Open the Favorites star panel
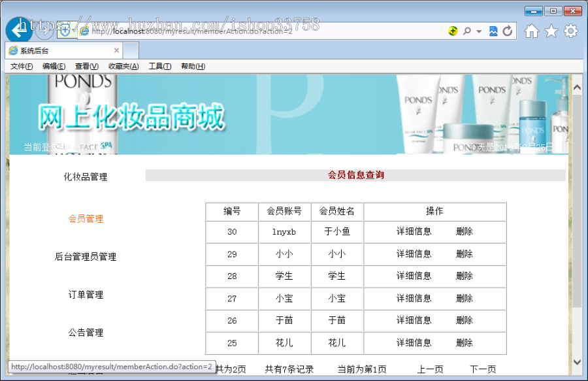 coord(551,30)
